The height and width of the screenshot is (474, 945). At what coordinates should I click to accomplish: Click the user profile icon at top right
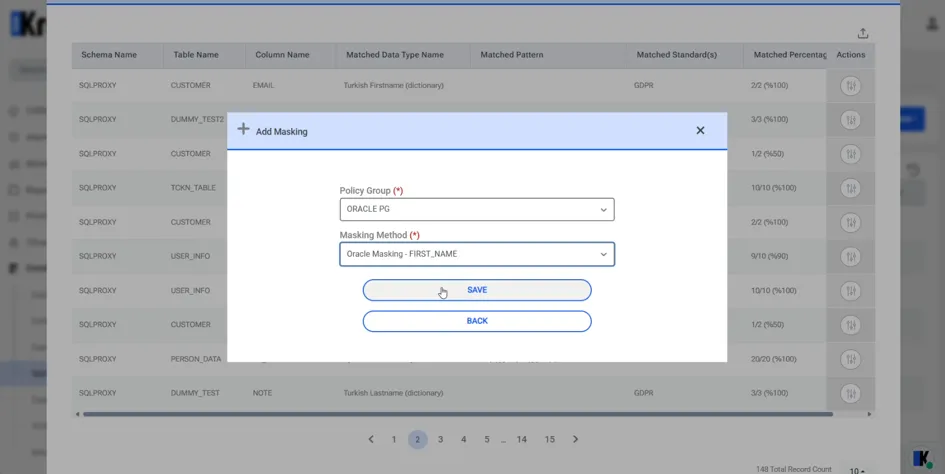pos(933,24)
